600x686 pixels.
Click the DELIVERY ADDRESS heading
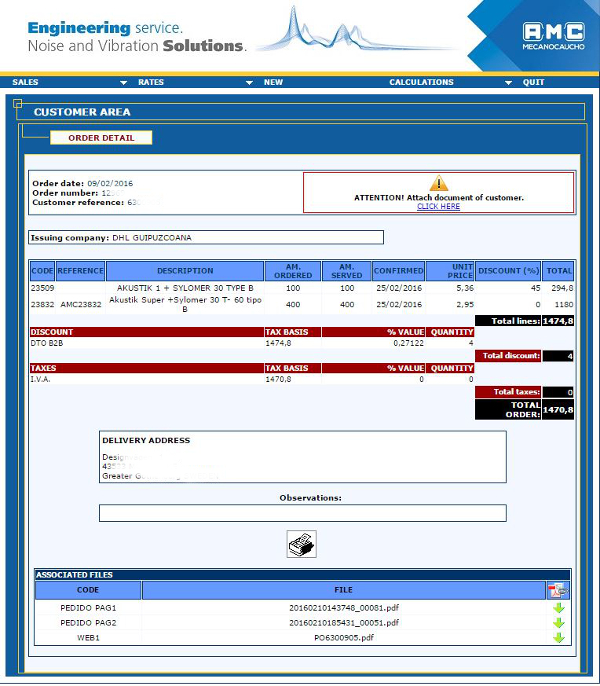146,441
